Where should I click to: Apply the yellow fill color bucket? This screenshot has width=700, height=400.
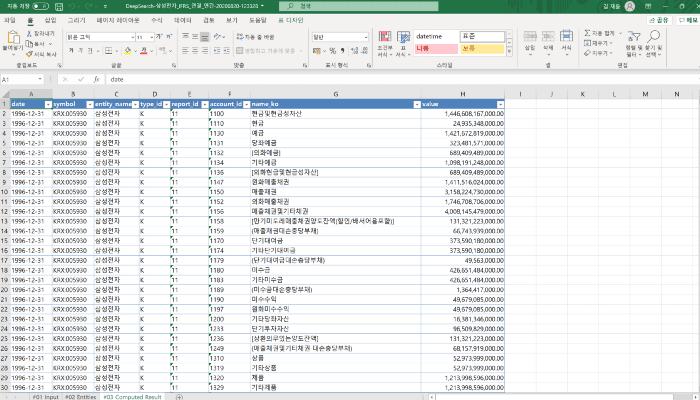coord(128,51)
